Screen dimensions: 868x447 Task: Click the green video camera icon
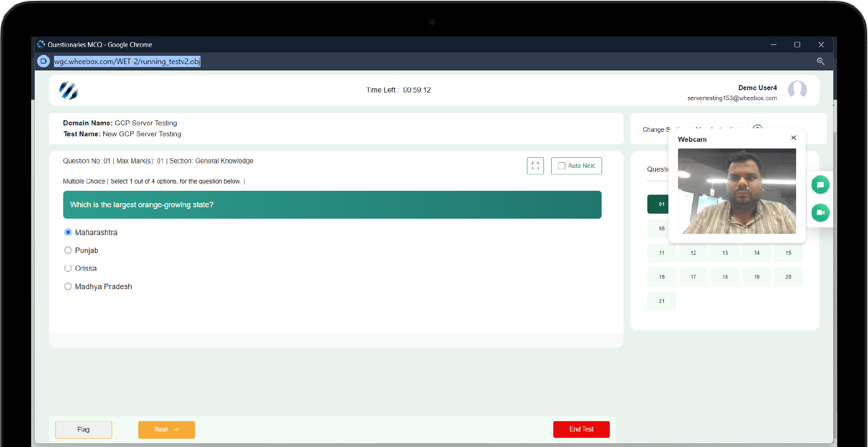click(820, 213)
